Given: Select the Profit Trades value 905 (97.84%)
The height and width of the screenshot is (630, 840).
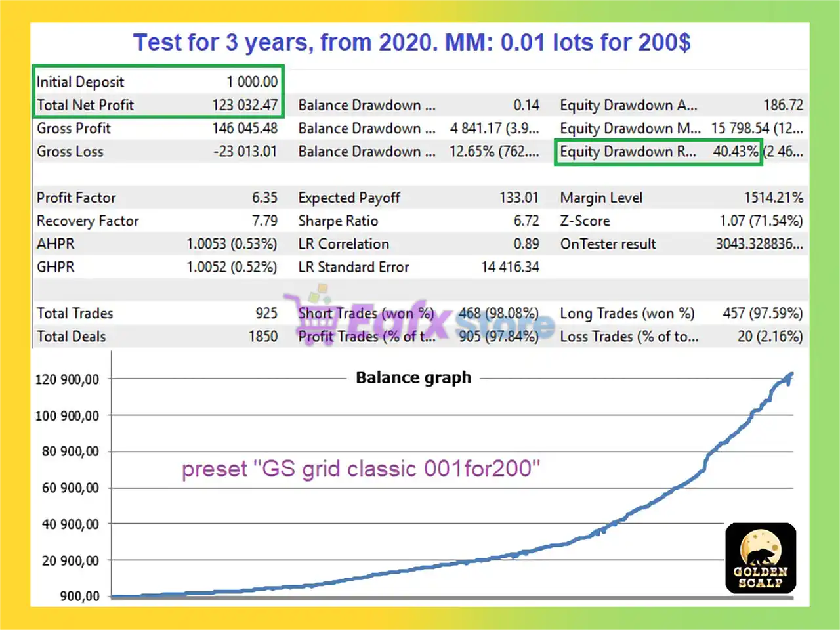Looking at the screenshot, I should (x=499, y=337).
